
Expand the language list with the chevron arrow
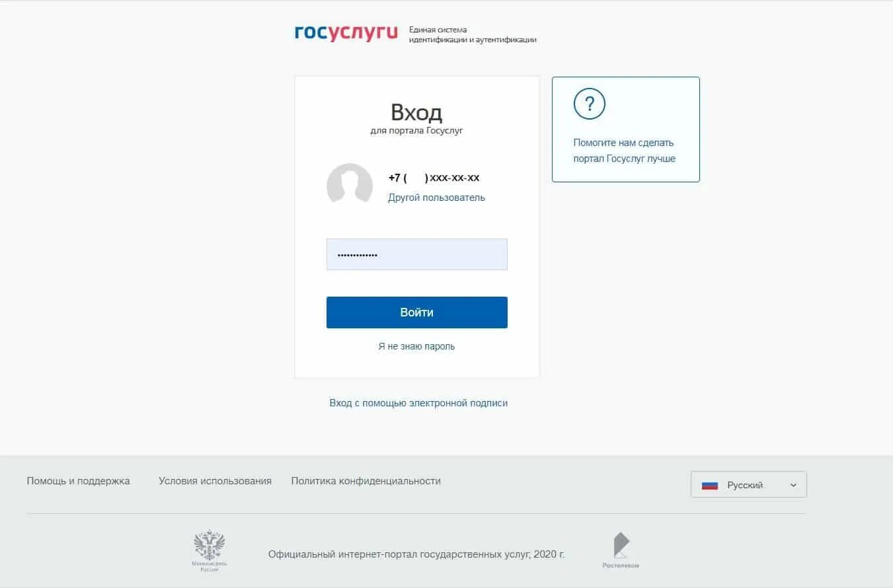(793, 485)
